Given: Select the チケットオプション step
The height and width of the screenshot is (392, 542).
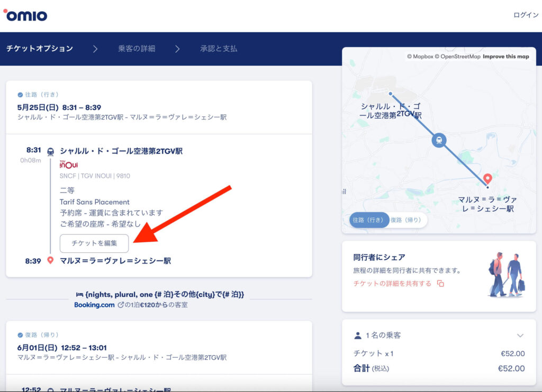Looking at the screenshot, I should point(40,49).
